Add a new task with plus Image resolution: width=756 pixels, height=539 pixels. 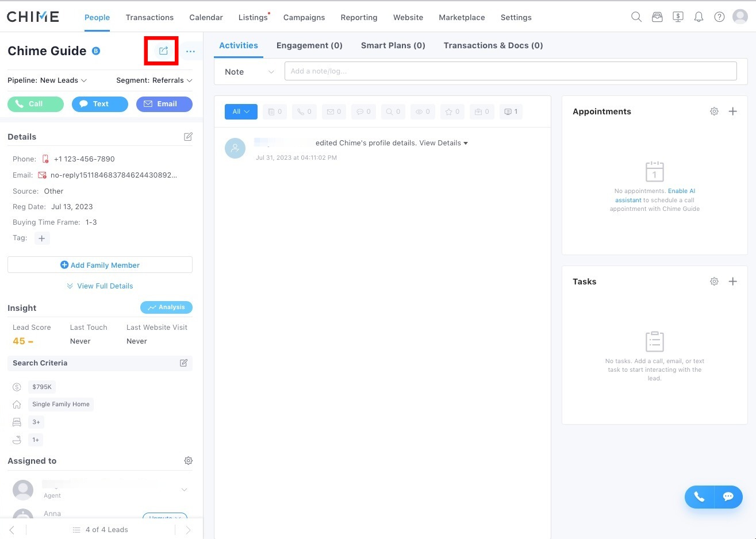[x=733, y=282]
